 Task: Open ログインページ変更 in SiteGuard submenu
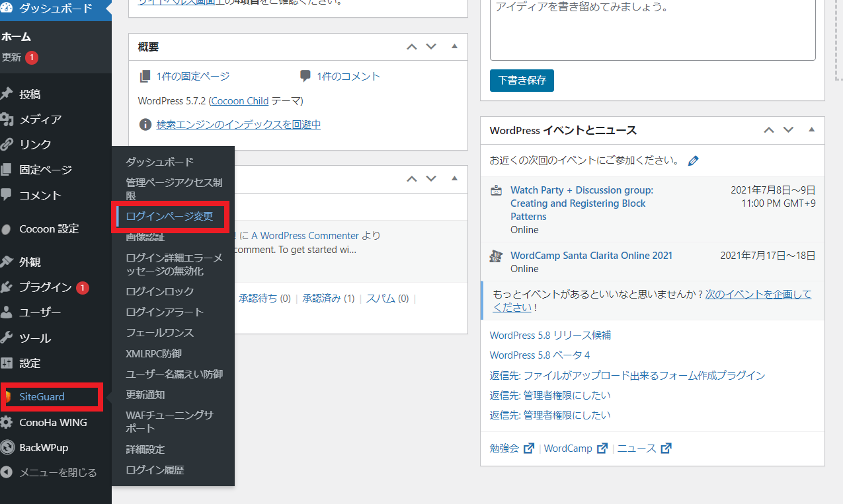(x=169, y=216)
